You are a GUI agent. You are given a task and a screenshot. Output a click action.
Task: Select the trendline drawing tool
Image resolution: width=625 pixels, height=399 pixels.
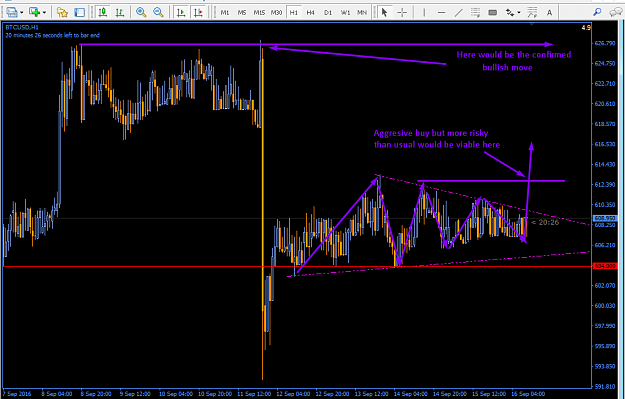click(458, 12)
